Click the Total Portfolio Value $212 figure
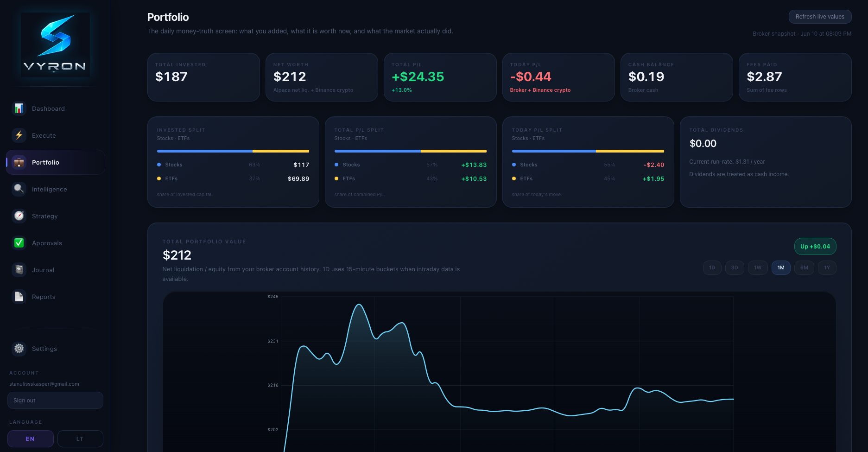This screenshot has width=868, height=452. pyautogui.click(x=177, y=255)
